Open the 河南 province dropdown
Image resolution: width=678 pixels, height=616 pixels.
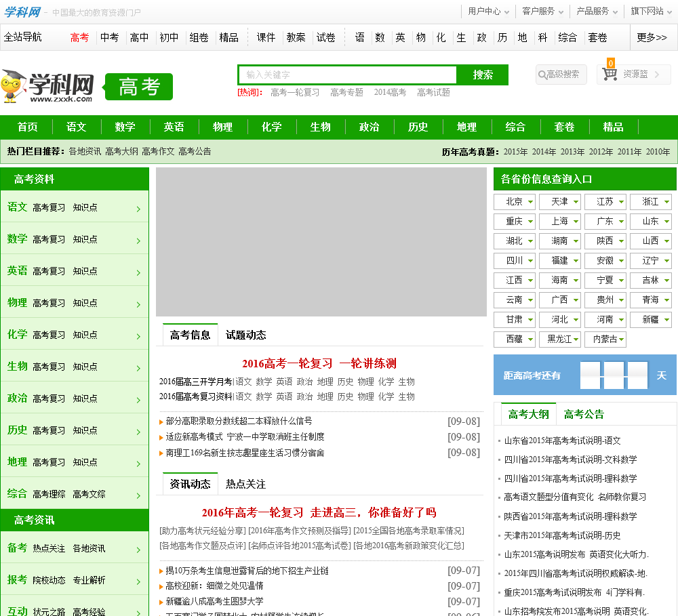tap(605, 319)
